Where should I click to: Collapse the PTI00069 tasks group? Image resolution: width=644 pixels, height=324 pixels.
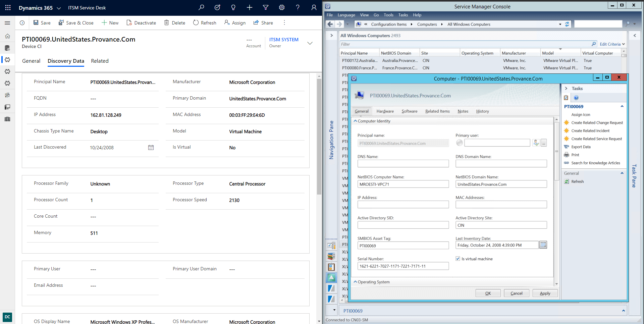coord(622,106)
